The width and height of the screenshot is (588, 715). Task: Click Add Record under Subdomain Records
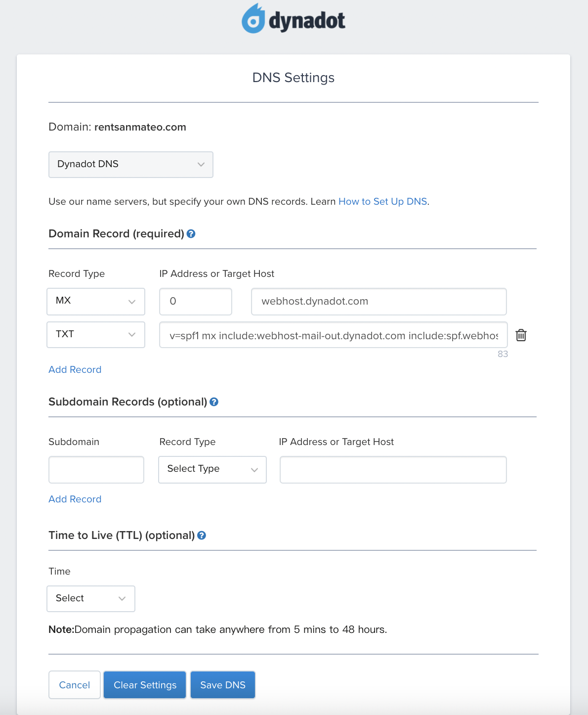pyautogui.click(x=75, y=499)
